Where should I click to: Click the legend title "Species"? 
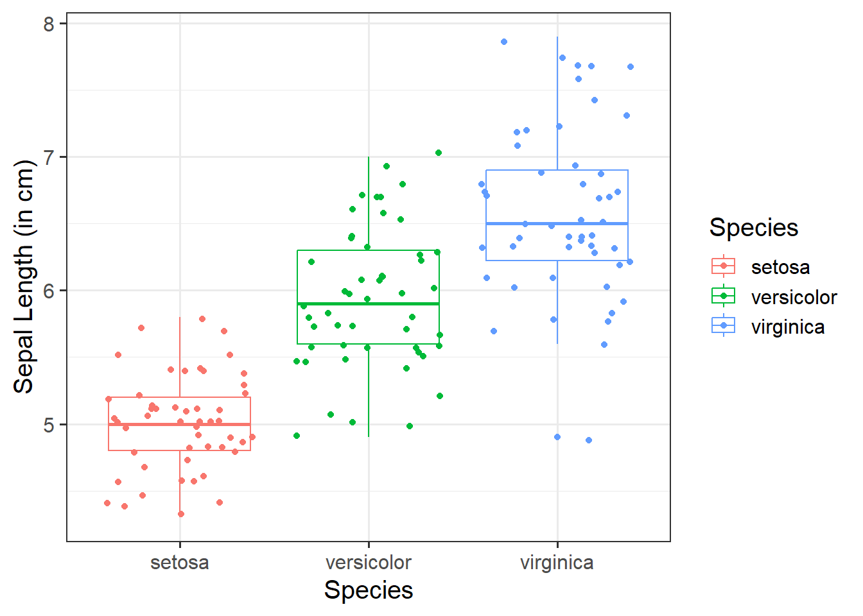click(754, 228)
